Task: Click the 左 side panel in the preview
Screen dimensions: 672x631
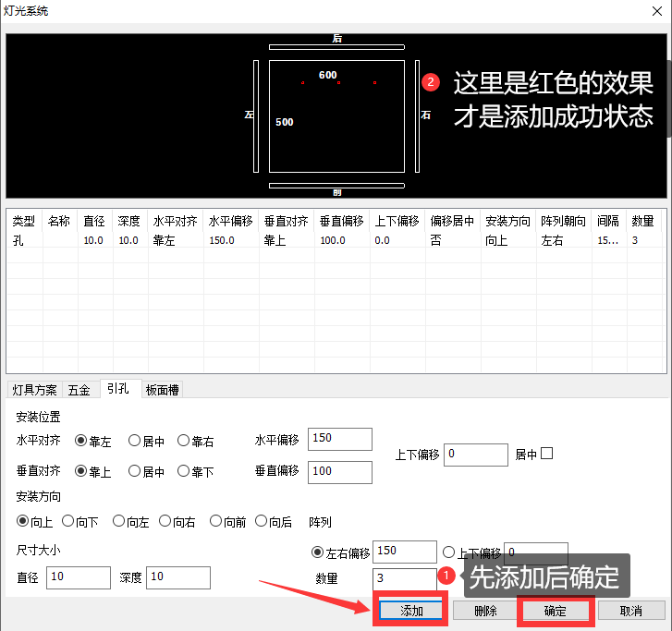Action: 256,116
